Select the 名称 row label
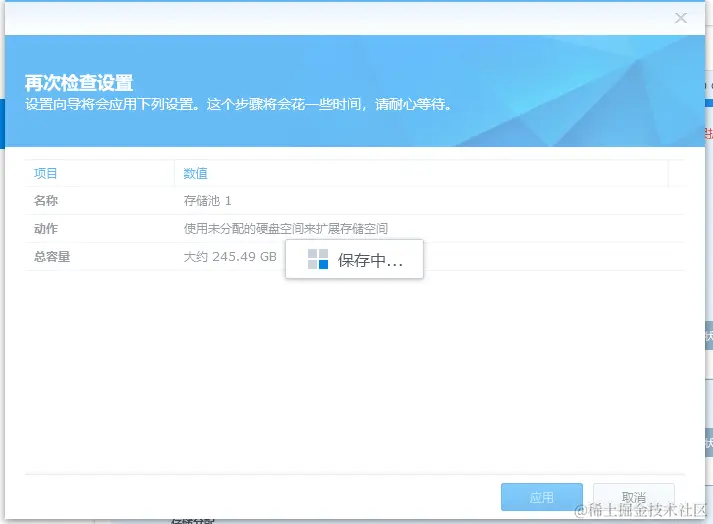Image resolution: width=713 pixels, height=524 pixels. [x=45, y=201]
